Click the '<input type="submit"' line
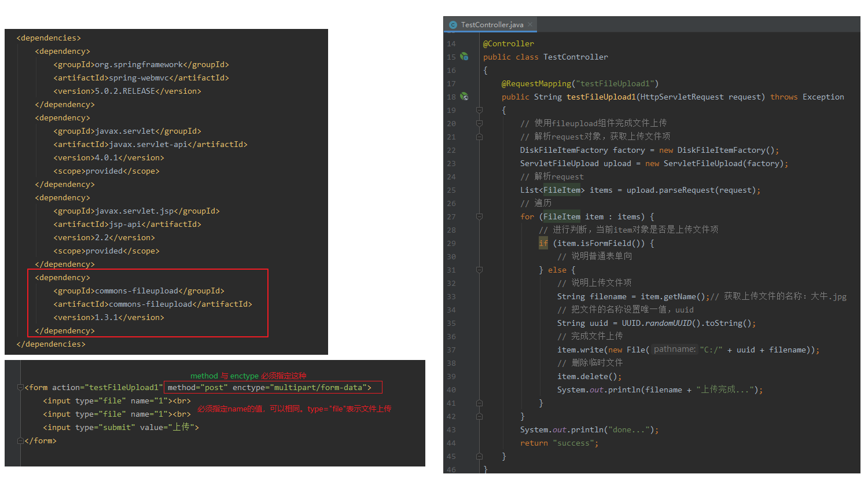 click(x=121, y=427)
